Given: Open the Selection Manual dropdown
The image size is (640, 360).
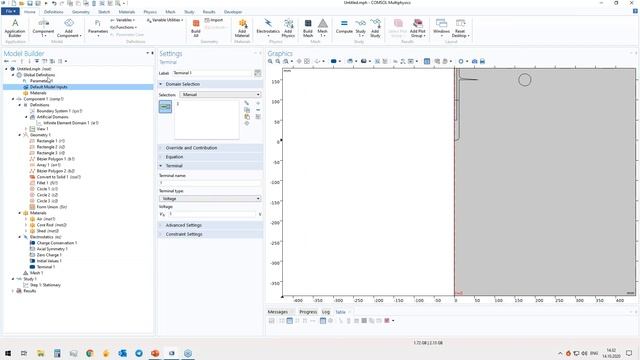Looking at the screenshot, I should [x=220, y=95].
